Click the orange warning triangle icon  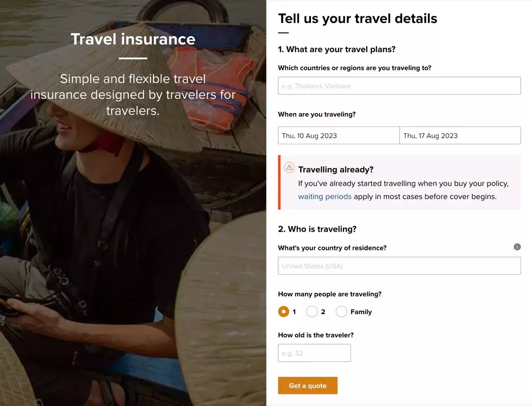[x=289, y=167]
